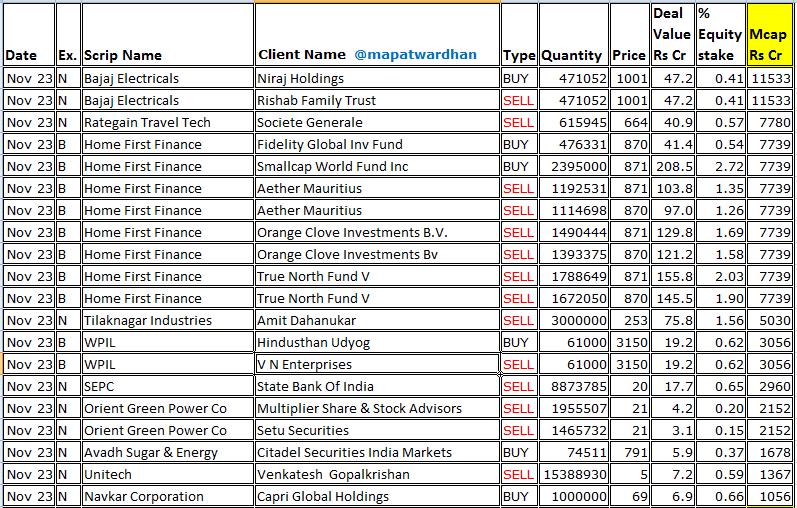Select the 'Fidelity Global Inv Fund' cell

click(378, 144)
